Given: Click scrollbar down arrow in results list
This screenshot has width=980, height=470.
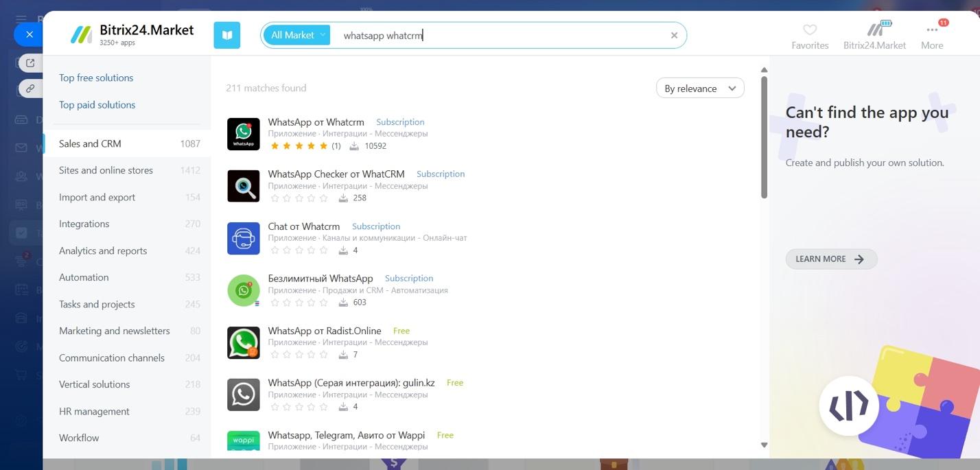Looking at the screenshot, I should click(764, 445).
